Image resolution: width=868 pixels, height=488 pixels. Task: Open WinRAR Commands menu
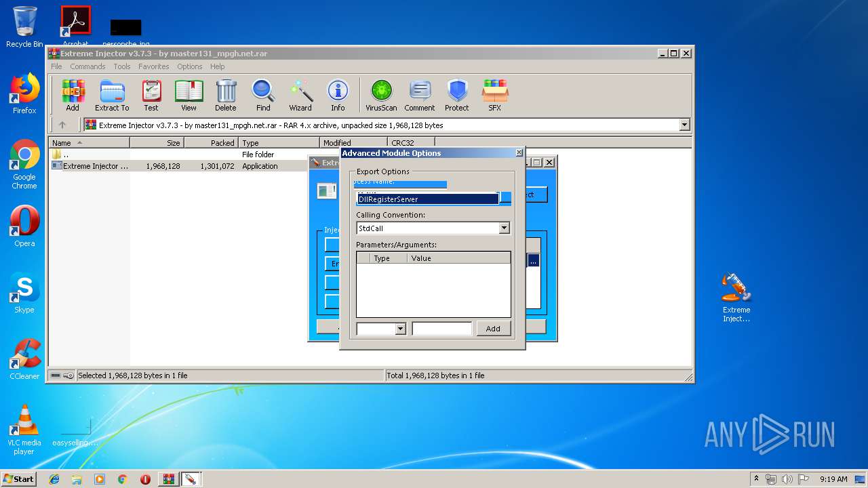(87, 66)
